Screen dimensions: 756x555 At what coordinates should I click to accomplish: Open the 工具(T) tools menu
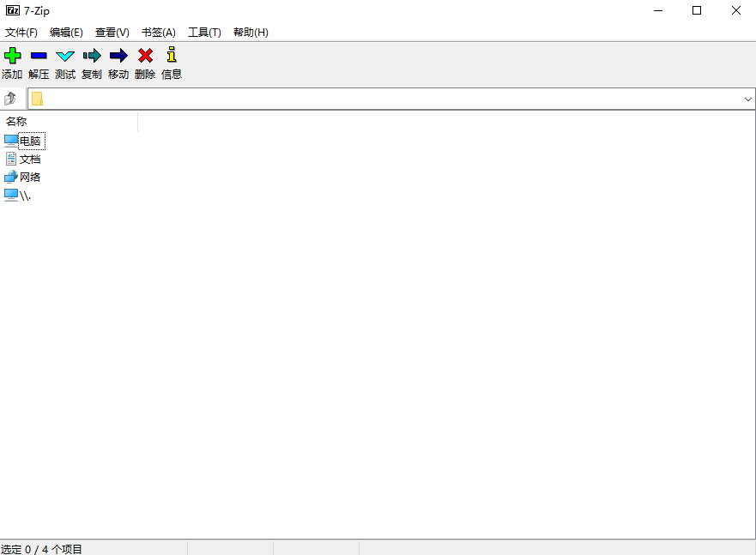click(x=204, y=33)
